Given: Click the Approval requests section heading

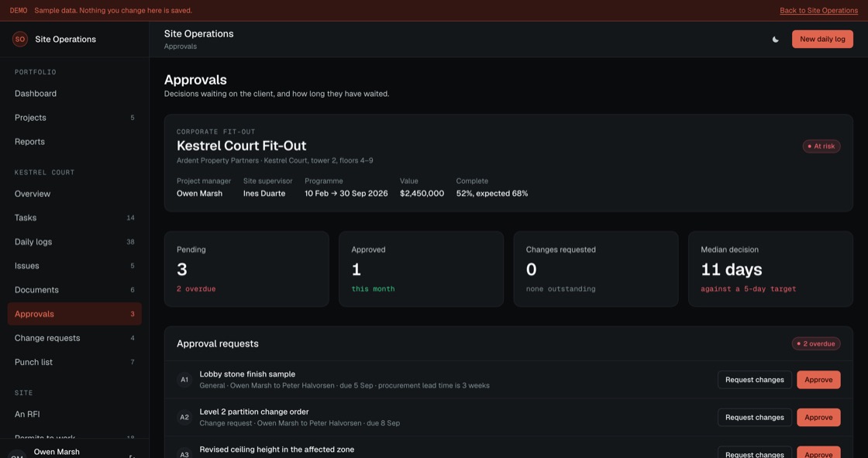Looking at the screenshot, I should click(x=218, y=344).
